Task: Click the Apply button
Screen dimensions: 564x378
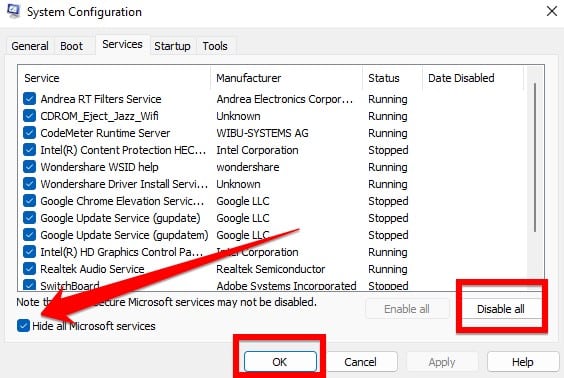Action: (442, 361)
